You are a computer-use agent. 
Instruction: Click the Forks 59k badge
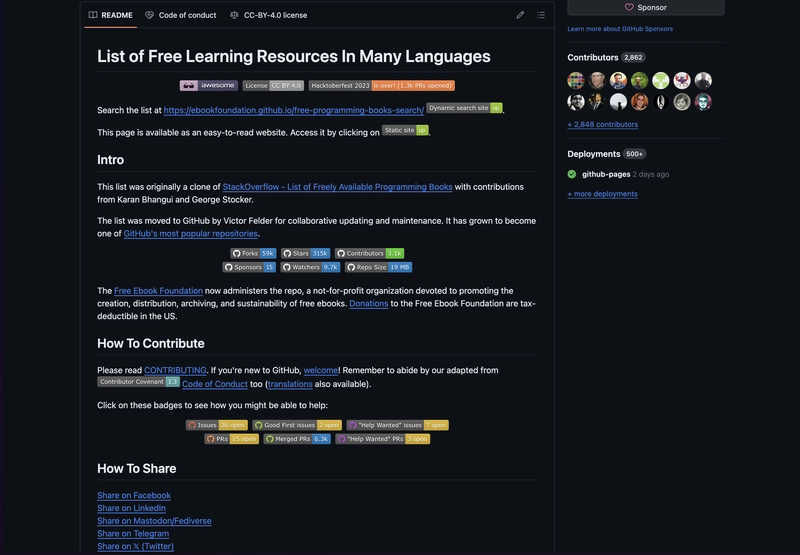pyautogui.click(x=254, y=253)
